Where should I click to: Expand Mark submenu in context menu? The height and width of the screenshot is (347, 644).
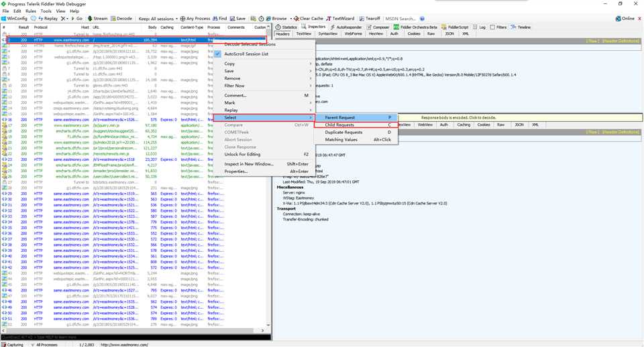[264, 102]
